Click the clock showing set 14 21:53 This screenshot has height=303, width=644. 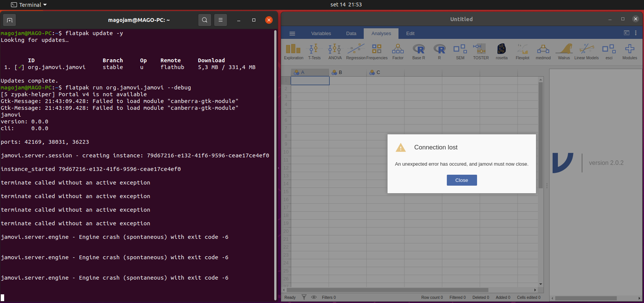[346, 5]
